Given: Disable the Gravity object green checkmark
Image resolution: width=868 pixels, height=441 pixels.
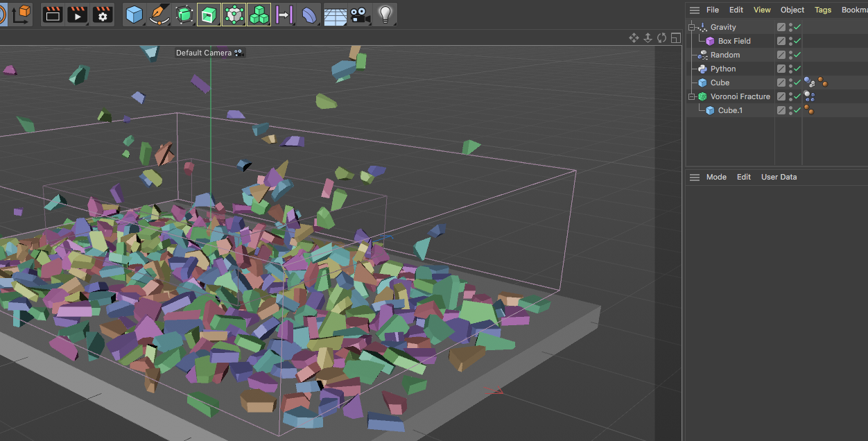Looking at the screenshot, I should [797, 27].
